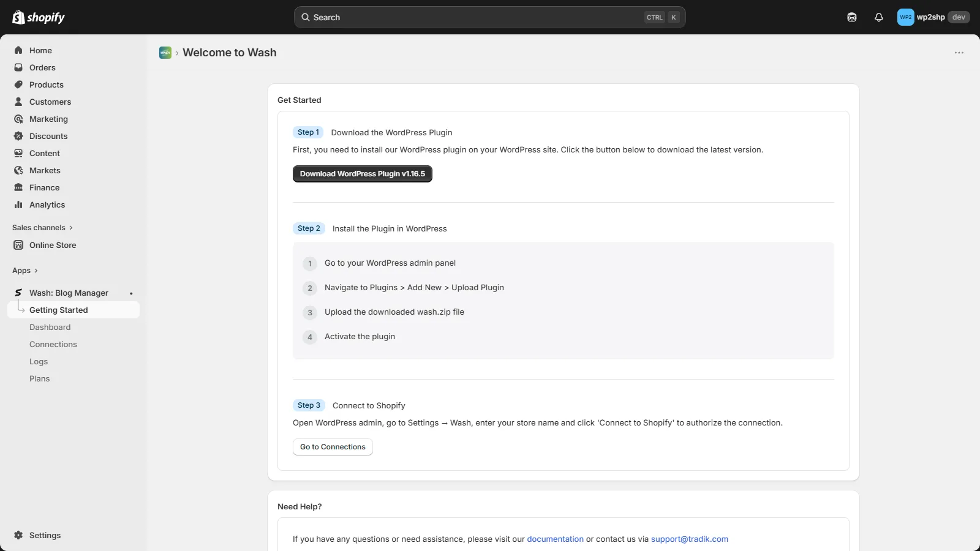Viewport: 980px width, 551px height.
Task: Click the Online Store storefront icon
Action: (18, 245)
